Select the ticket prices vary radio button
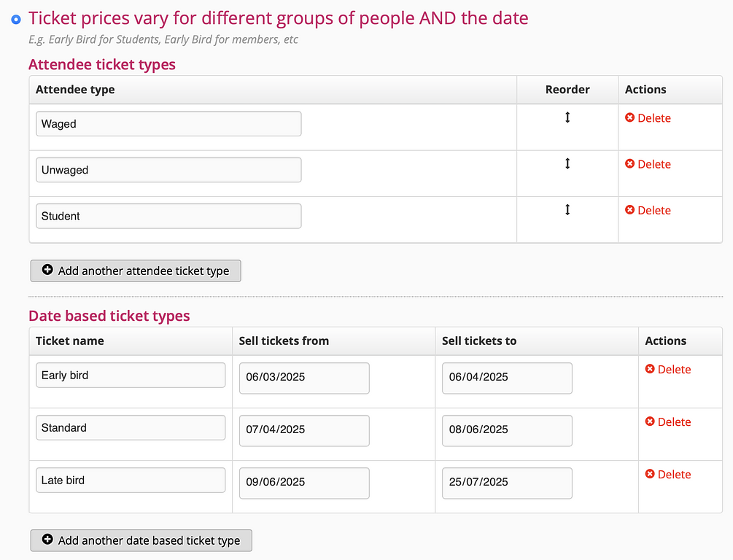The height and width of the screenshot is (560, 733). (x=16, y=20)
